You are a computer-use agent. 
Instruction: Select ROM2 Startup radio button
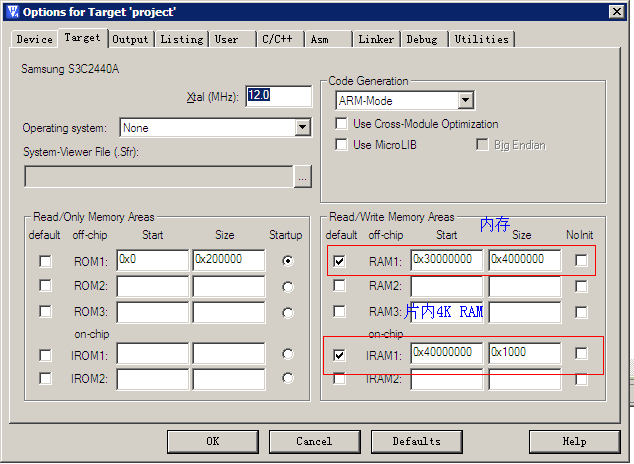[x=287, y=287]
